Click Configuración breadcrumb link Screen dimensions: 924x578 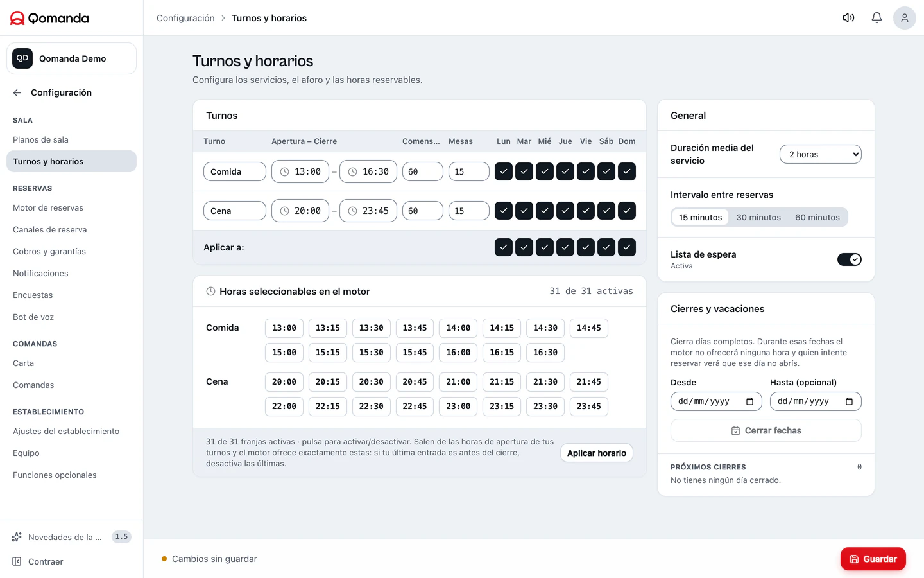[185, 18]
